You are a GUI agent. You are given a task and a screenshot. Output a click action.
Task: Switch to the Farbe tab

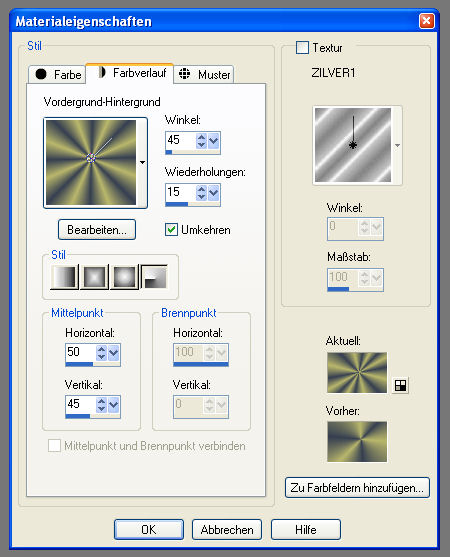click(x=57, y=74)
